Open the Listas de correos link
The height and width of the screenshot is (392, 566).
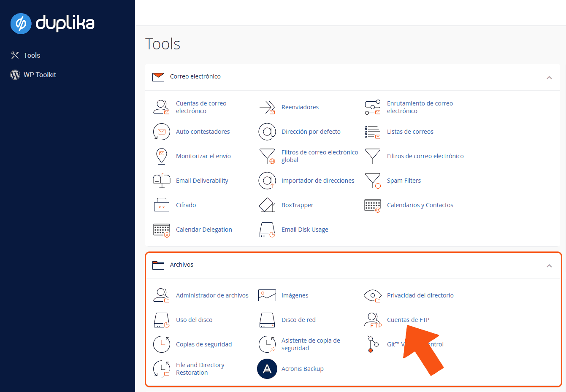(410, 132)
